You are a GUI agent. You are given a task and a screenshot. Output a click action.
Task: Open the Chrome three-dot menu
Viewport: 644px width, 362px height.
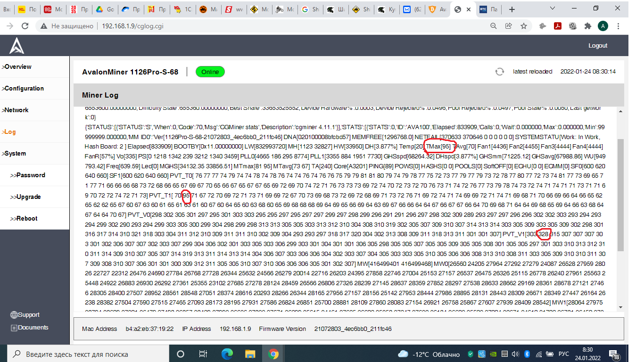coord(619,26)
